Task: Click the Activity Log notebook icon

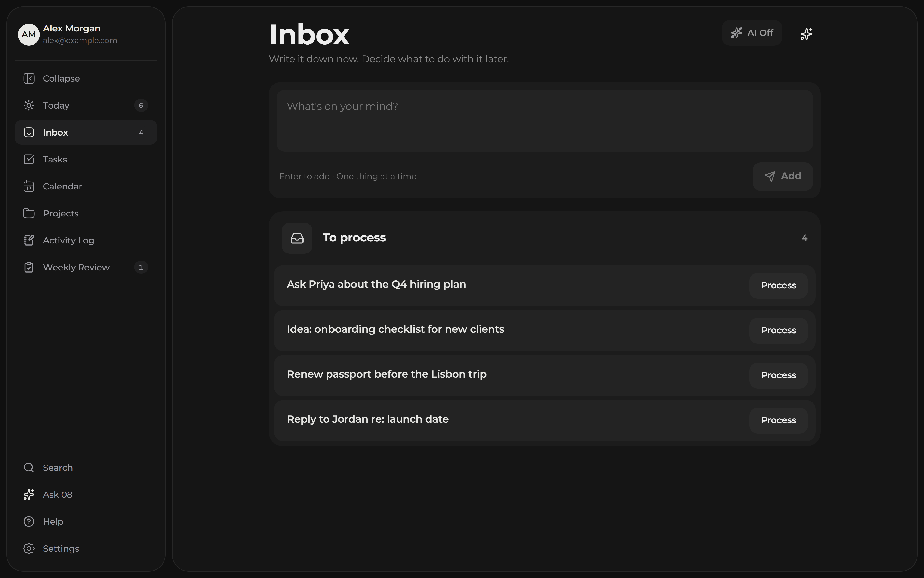Action: [29, 240]
